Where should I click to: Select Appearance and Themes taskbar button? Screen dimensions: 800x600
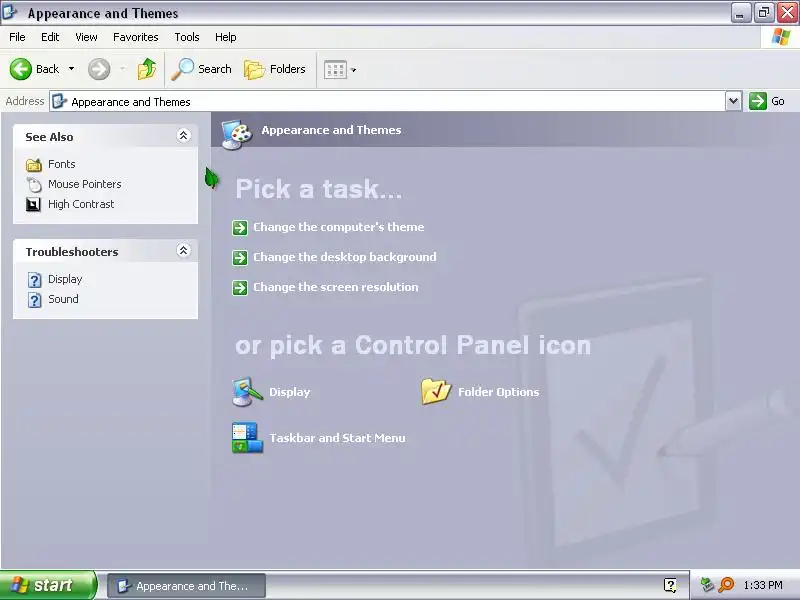tap(186, 586)
